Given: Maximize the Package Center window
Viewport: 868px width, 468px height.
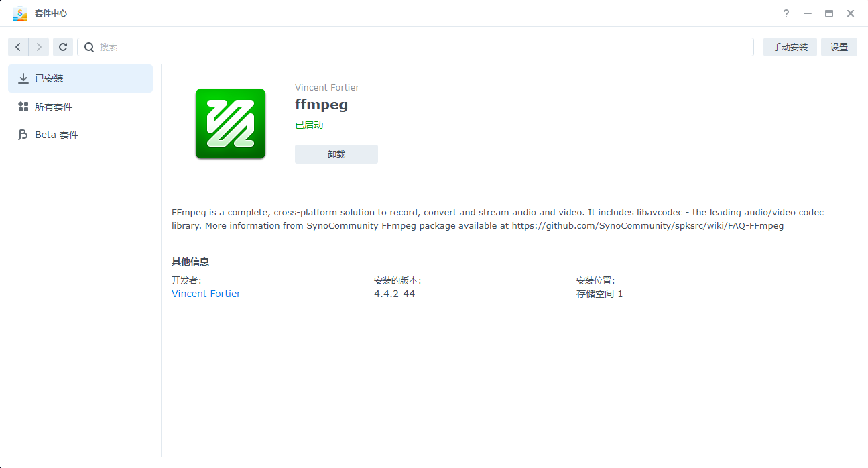Looking at the screenshot, I should point(829,13).
